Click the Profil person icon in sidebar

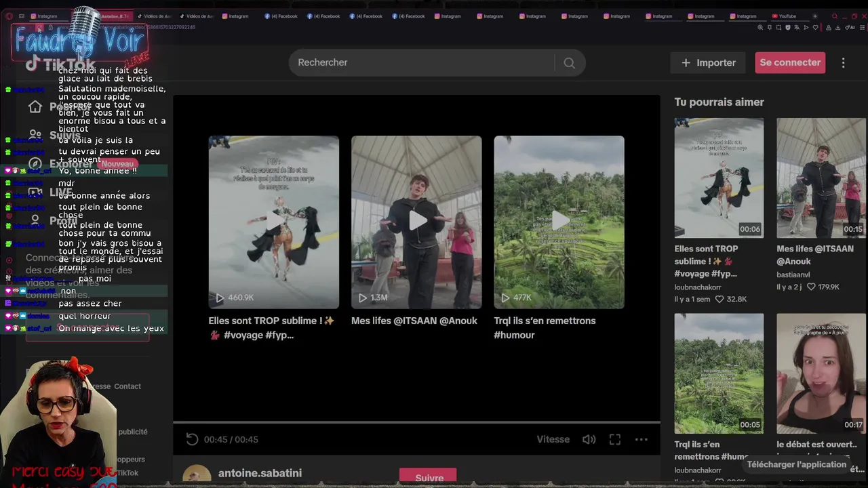click(x=35, y=220)
